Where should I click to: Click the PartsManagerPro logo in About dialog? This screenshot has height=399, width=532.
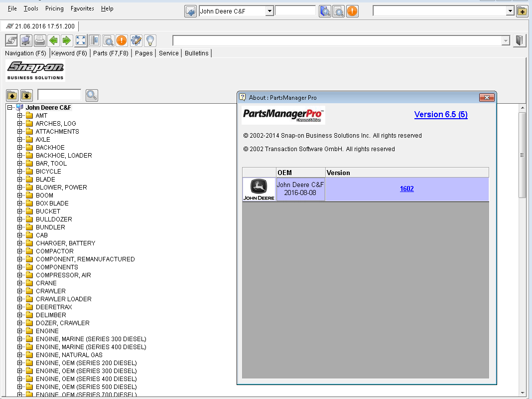coord(283,115)
